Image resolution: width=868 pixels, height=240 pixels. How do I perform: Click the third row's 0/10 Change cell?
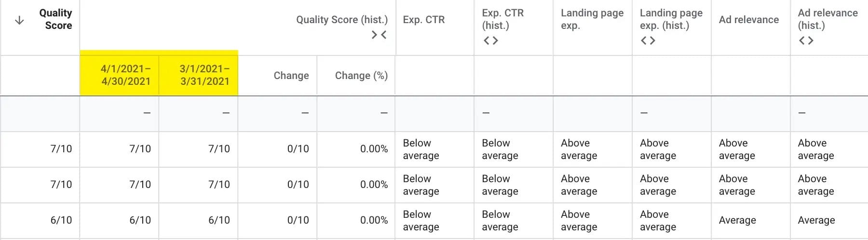point(298,220)
